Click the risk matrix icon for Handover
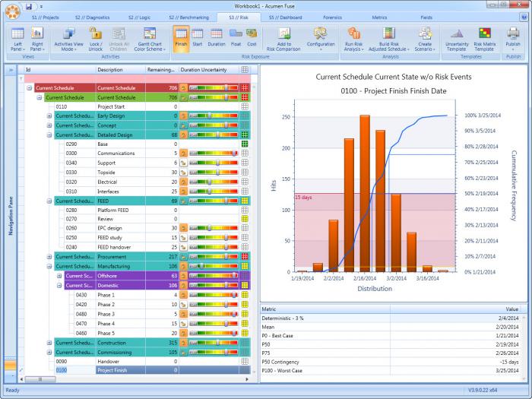The width and height of the screenshot is (532, 399). 245,361
